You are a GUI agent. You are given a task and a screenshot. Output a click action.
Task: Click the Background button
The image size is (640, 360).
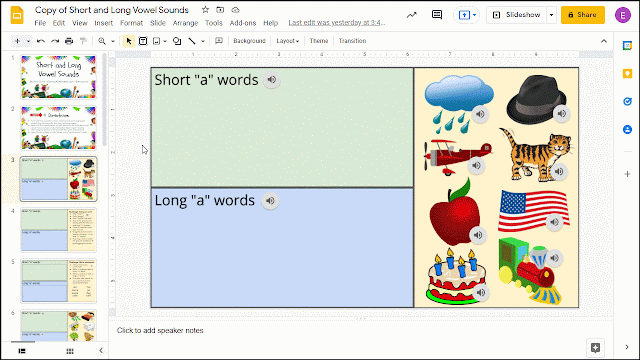tap(249, 41)
